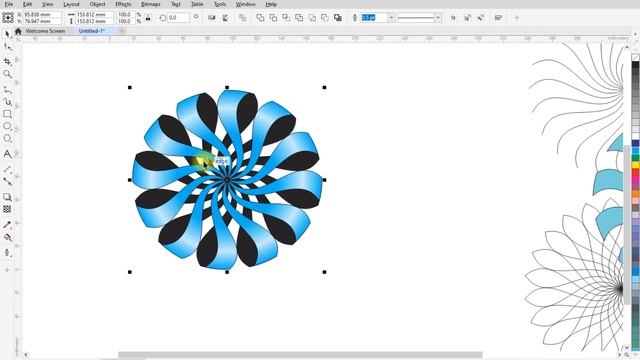The height and width of the screenshot is (360, 640).
Task: Click the Front Minus Back icon
Action: click(312, 18)
